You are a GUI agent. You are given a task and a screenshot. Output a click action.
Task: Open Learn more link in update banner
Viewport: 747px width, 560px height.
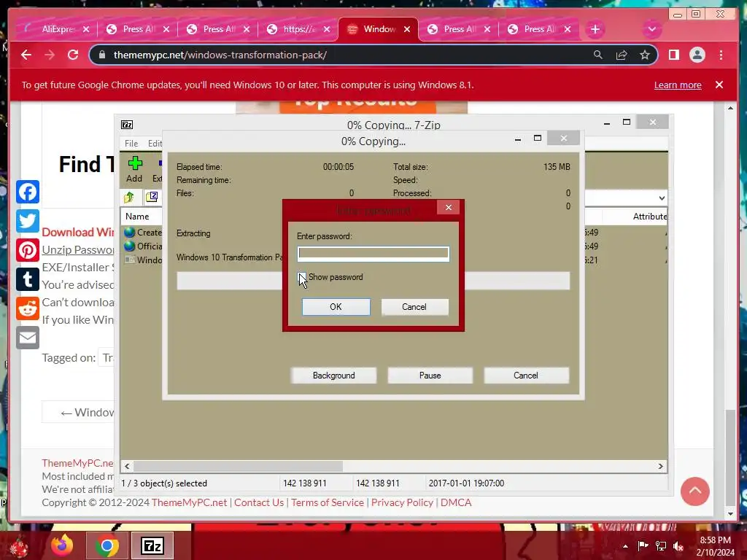[x=678, y=85]
